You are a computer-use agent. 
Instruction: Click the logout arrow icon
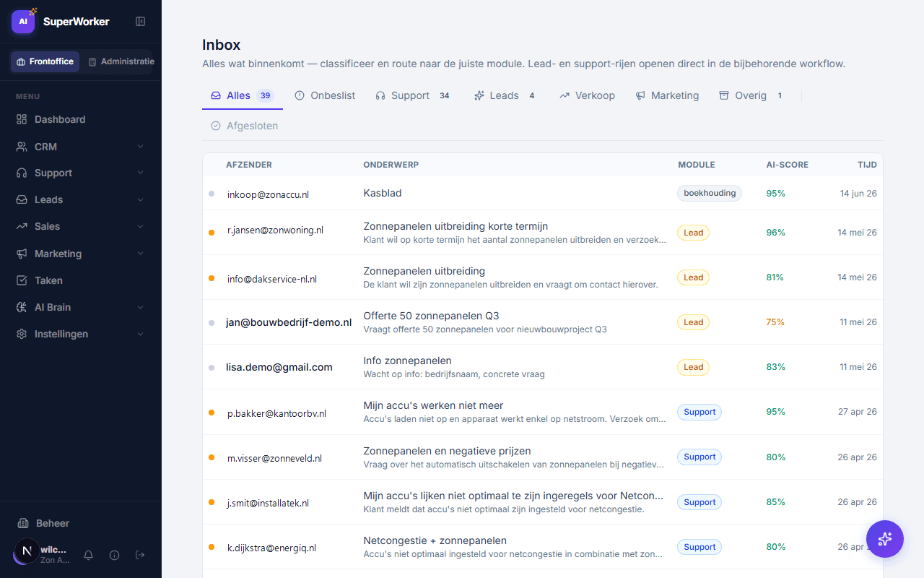[x=140, y=555]
